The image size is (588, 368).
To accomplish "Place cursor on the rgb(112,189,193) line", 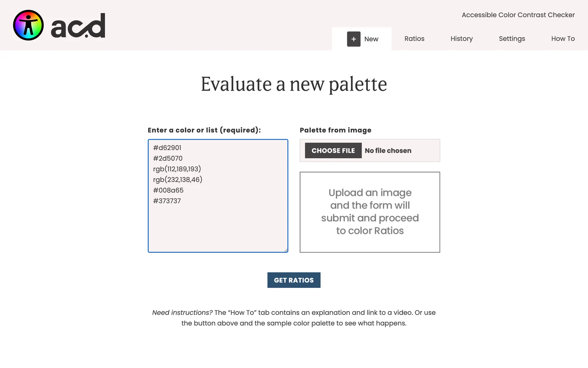I will click(177, 169).
